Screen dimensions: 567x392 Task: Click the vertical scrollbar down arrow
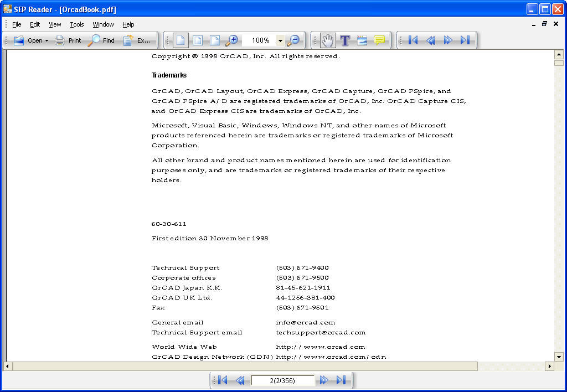coord(559,357)
